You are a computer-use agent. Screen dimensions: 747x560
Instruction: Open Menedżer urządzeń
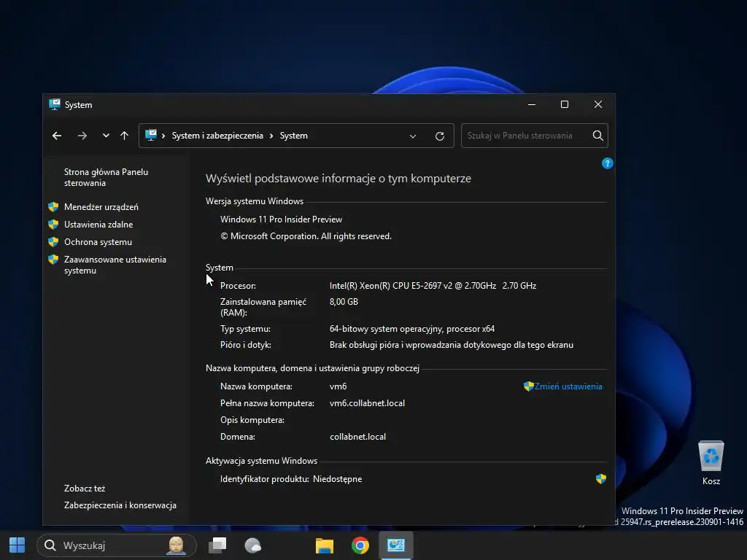101,206
